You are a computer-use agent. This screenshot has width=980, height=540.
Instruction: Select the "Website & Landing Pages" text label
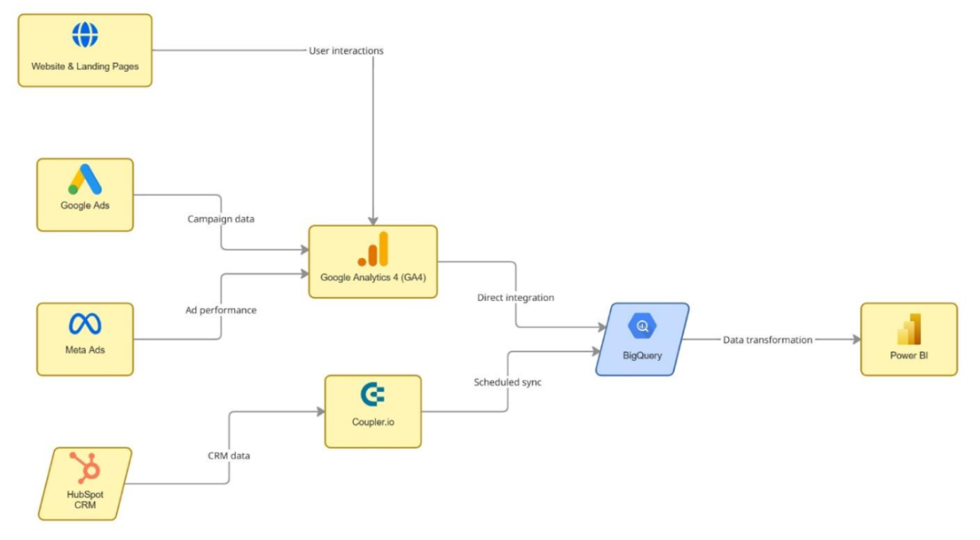pyautogui.click(x=85, y=67)
